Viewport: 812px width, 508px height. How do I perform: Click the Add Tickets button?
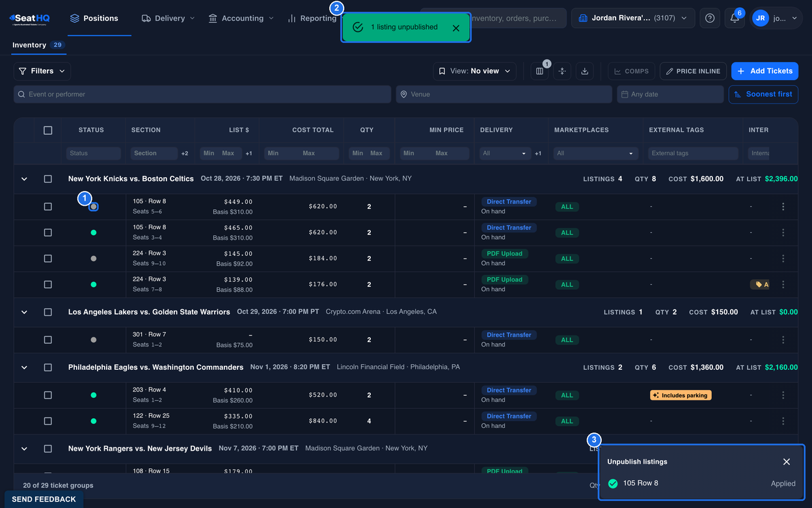765,71
